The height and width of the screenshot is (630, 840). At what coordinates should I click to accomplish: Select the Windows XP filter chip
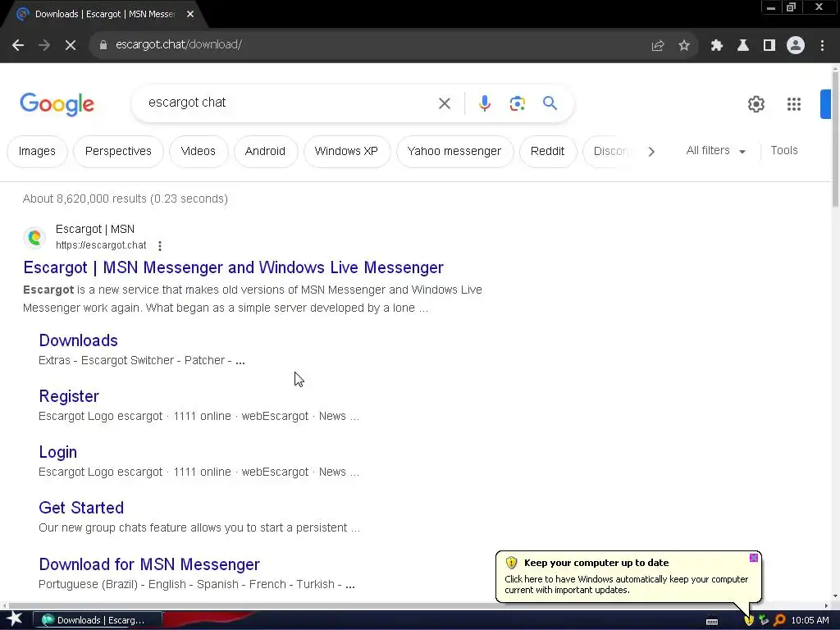point(346,151)
